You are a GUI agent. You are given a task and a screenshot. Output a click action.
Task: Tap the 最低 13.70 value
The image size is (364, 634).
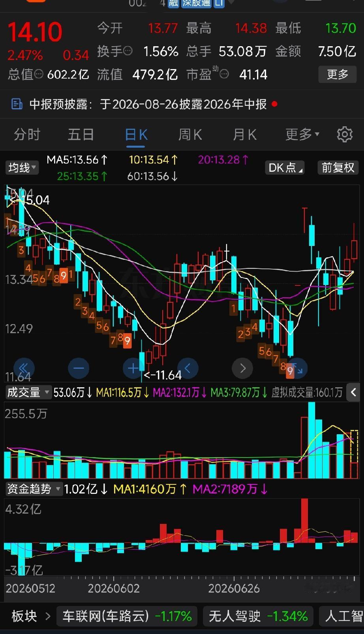pos(341,28)
